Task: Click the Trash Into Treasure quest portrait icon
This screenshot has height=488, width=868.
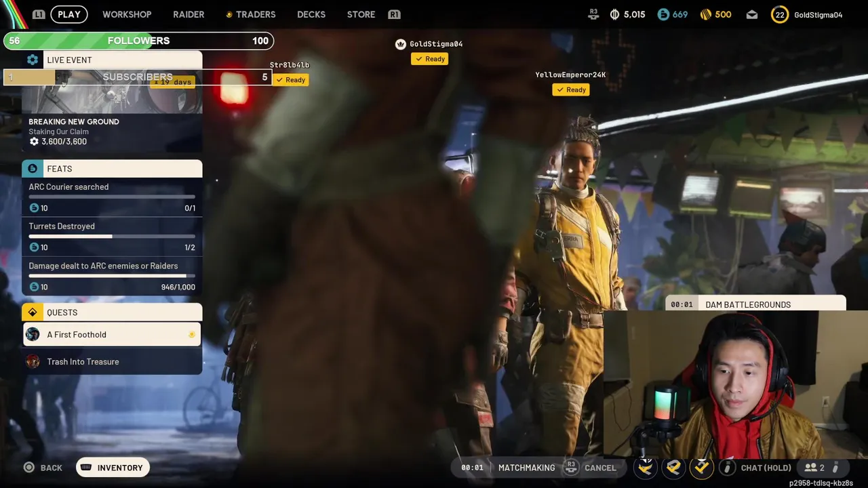Action: (x=33, y=361)
